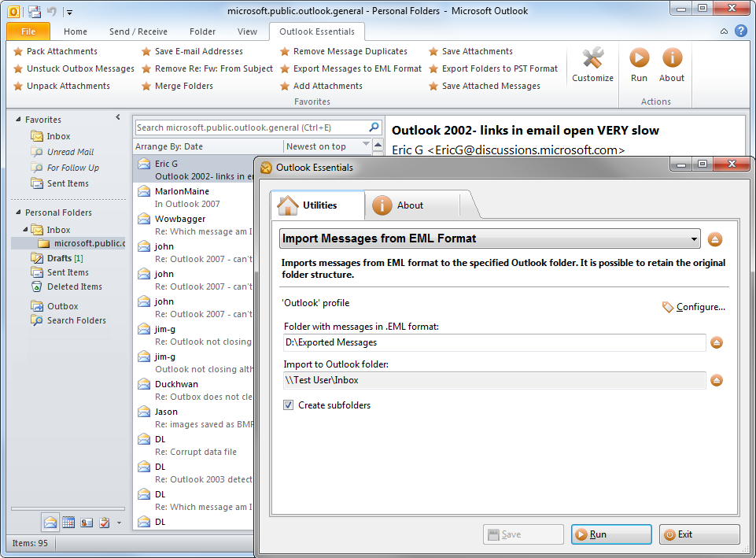The image size is (756, 558).
Task: Start Save E-mail Addresses utility
Action: coord(192,51)
